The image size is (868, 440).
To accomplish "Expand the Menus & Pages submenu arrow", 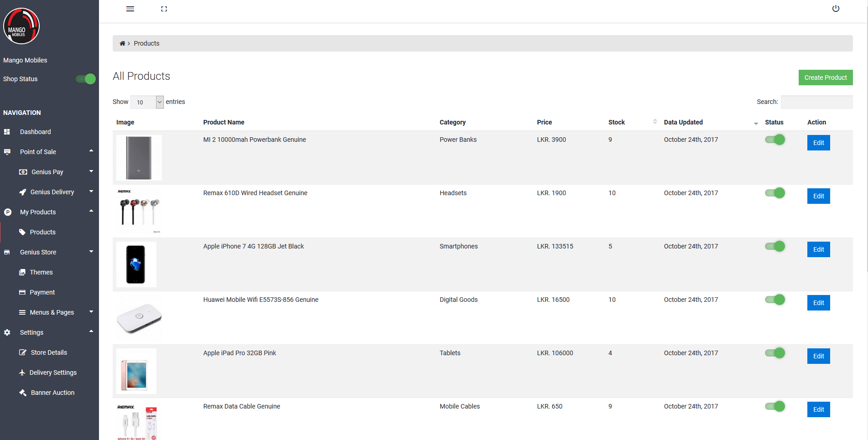I will tap(91, 312).
